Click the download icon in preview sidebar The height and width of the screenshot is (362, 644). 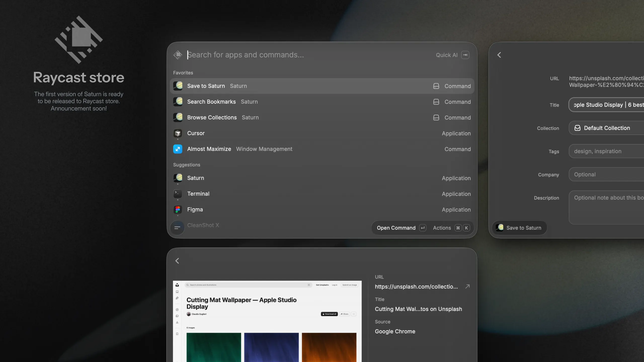(x=177, y=322)
